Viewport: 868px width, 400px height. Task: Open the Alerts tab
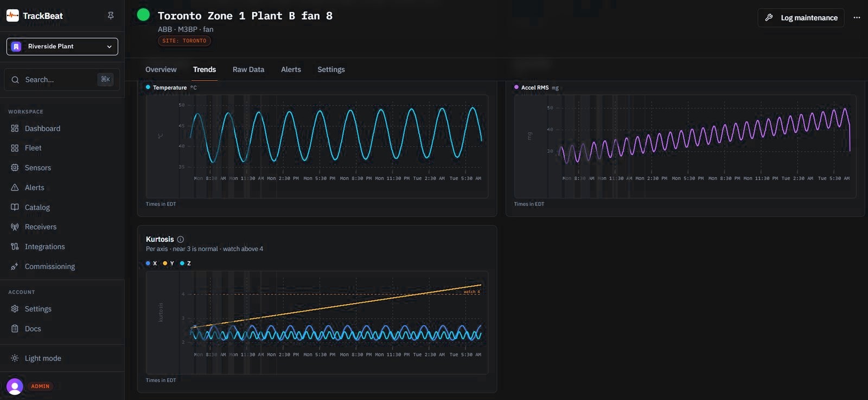click(291, 69)
